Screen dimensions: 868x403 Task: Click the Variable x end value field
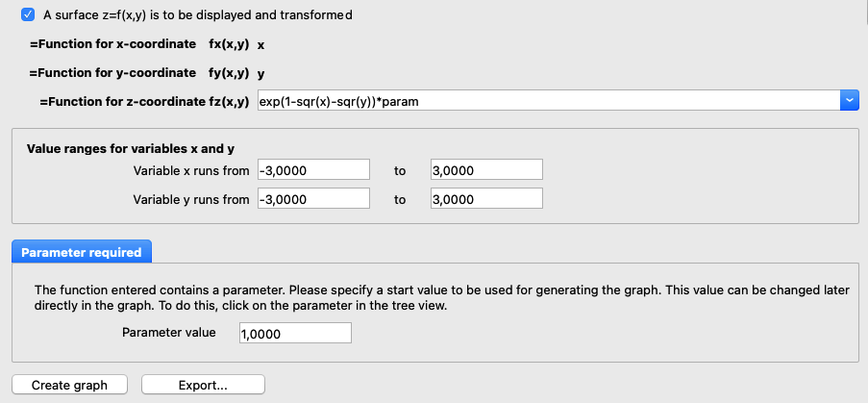[486, 170]
